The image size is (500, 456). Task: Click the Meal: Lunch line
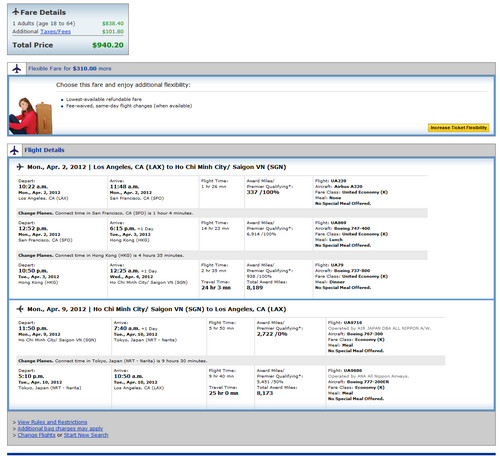pyautogui.click(x=329, y=240)
